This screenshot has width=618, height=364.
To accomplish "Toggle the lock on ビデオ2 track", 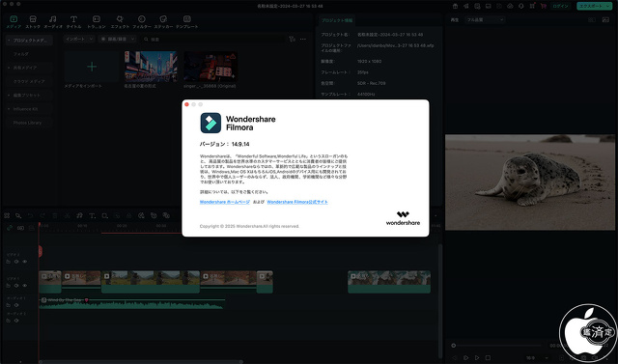I will coord(8,262).
